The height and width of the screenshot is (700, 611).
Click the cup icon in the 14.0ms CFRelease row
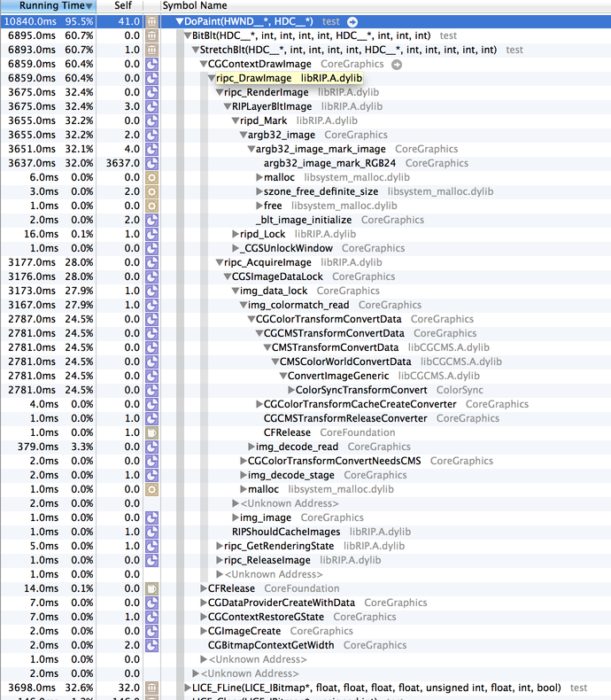click(151, 588)
